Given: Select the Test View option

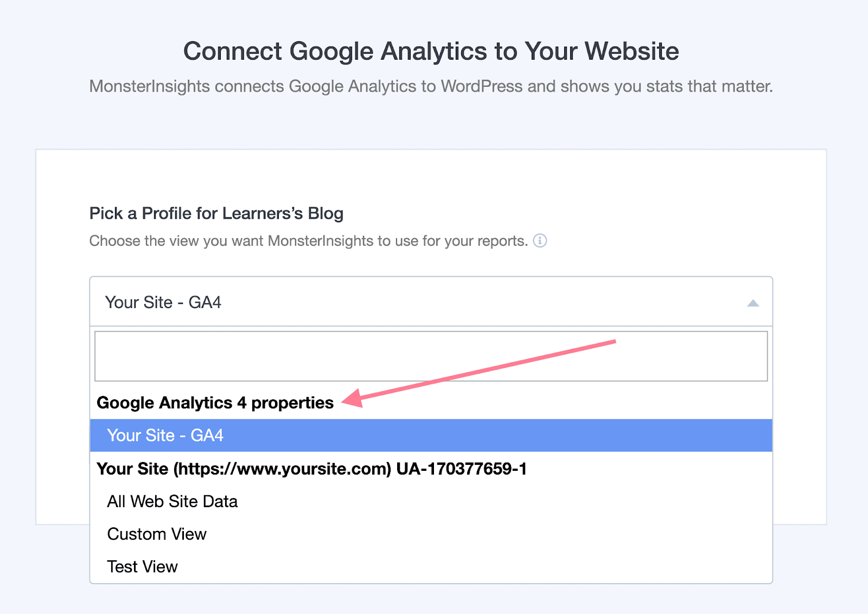Looking at the screenshot, I should 143,566.
